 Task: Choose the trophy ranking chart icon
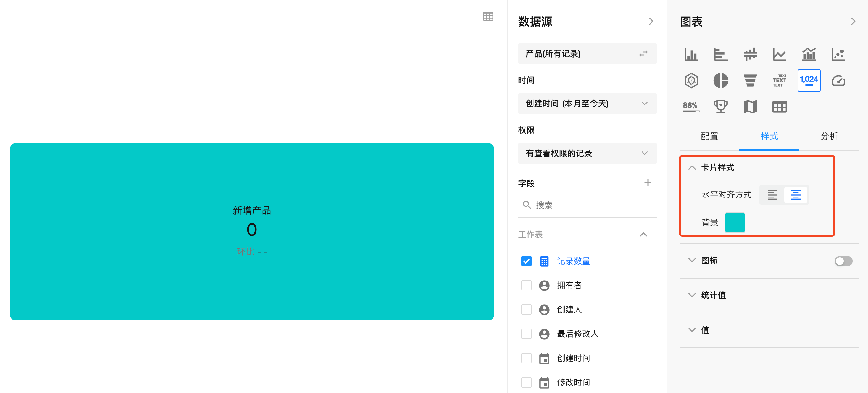point(721,107)
